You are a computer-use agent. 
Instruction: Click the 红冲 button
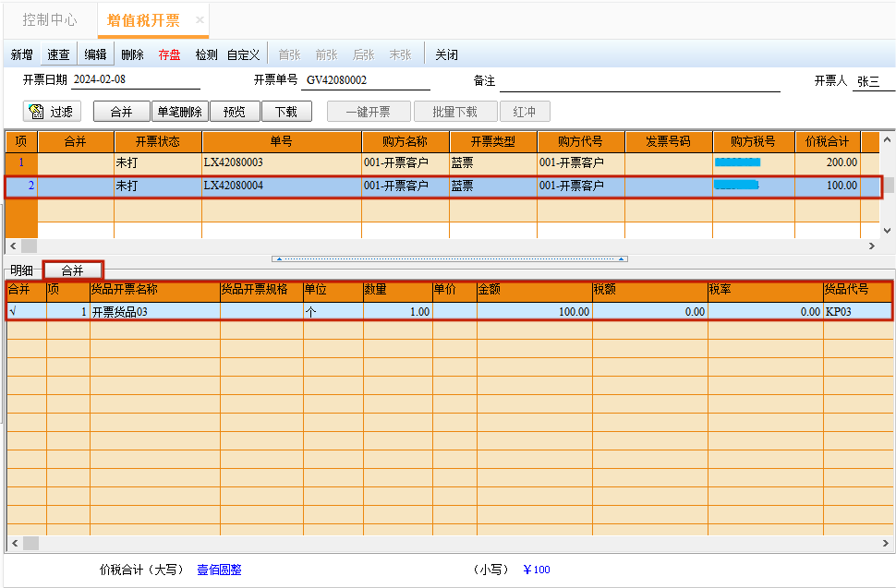(525, 112)
